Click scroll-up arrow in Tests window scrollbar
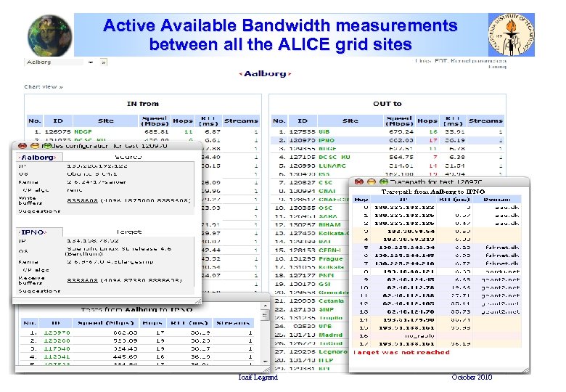The width and height of the screenshot is (566, 392). coord(265,306)
